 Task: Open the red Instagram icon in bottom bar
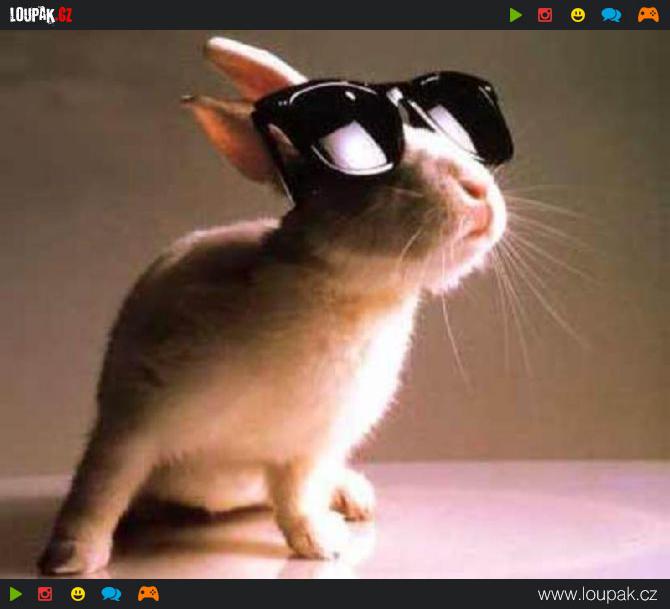pos(45,594)
